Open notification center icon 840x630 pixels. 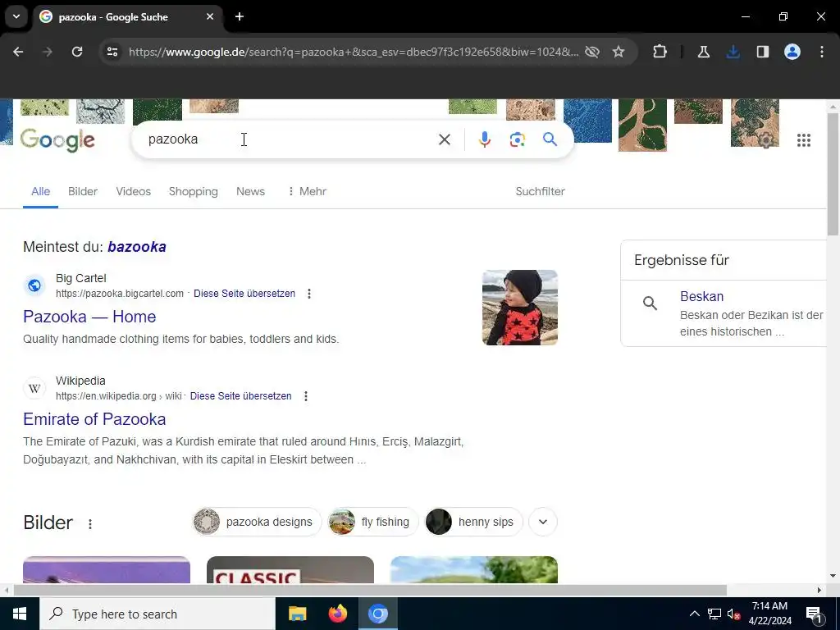point(814,614)
